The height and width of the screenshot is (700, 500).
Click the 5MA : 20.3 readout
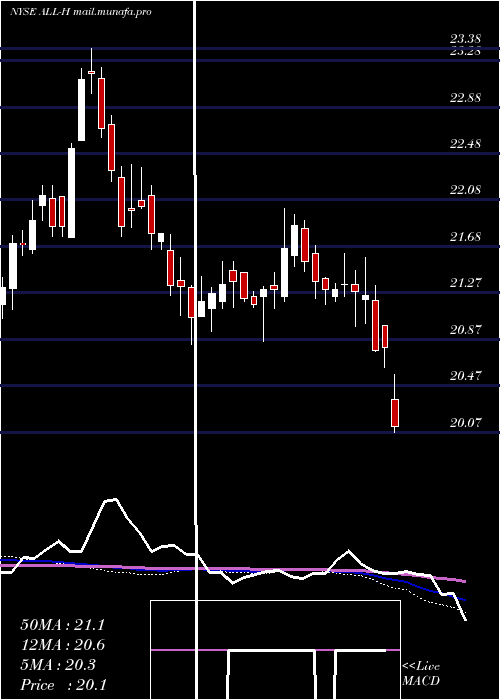pos(58,665)
